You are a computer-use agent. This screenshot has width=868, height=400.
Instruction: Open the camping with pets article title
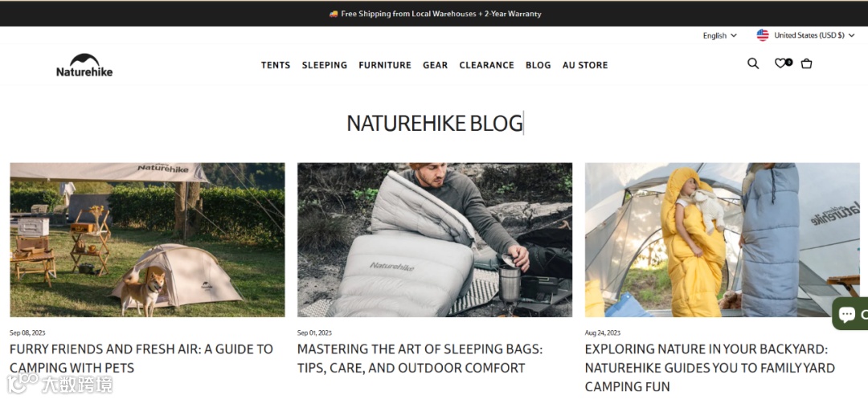141,358
